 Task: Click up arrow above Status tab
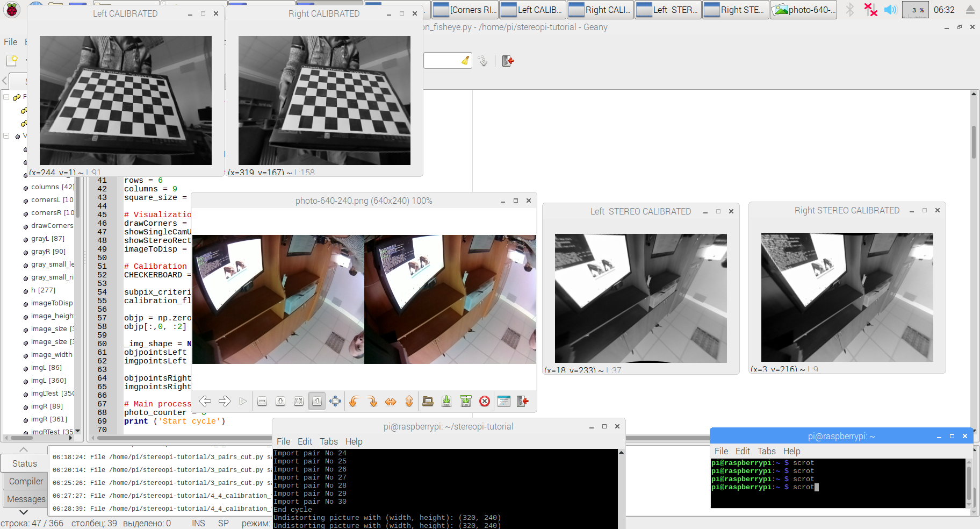pos(24,449)
